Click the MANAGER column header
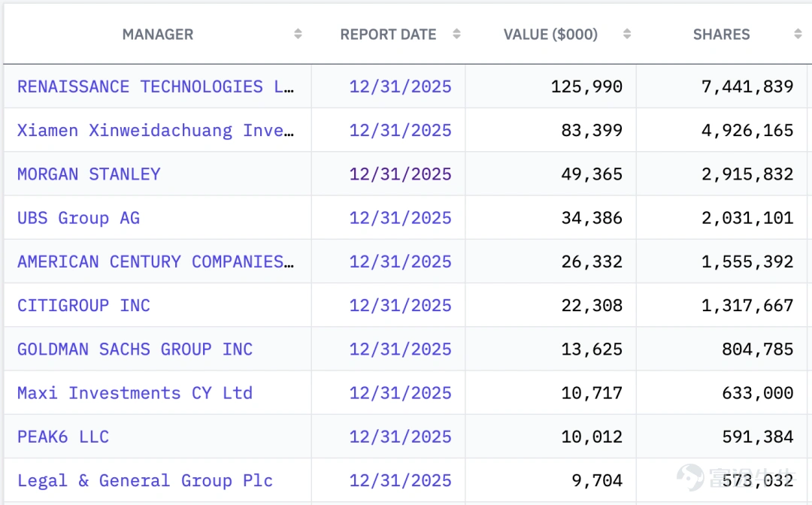 (x=158, y=34)
